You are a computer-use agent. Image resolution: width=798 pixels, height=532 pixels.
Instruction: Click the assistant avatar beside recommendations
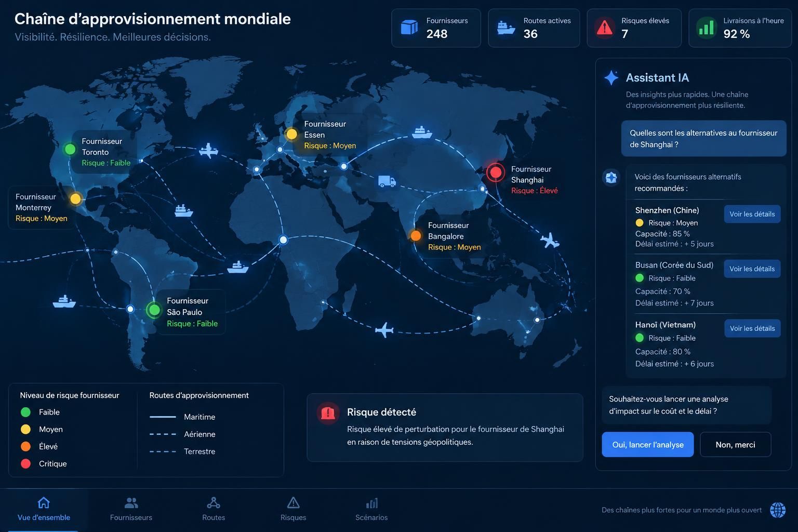point(611,178)
